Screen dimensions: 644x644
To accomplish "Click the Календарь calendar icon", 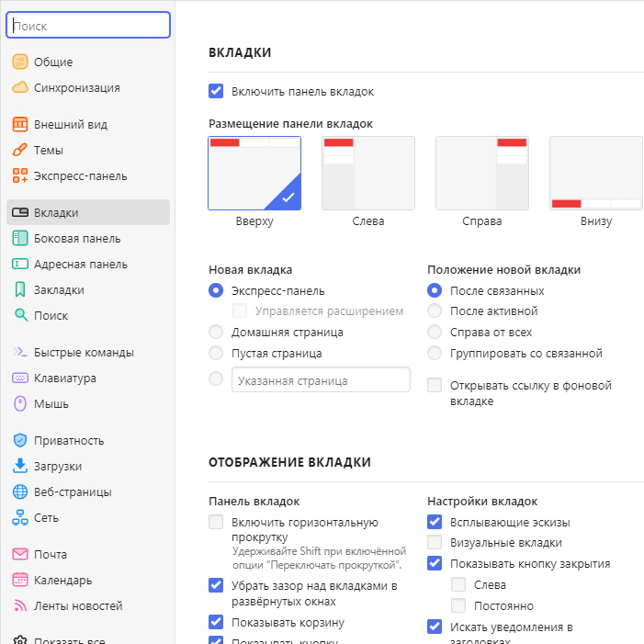I will pos(19,581).
